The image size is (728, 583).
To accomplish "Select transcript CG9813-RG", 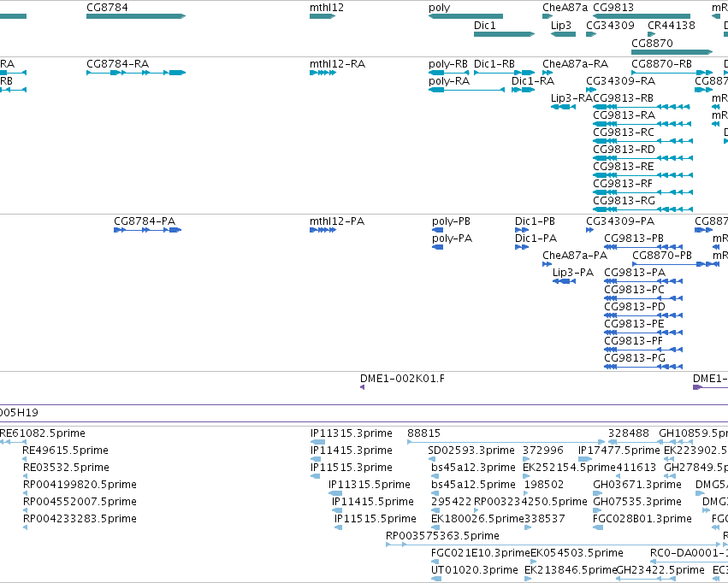I will coord(643,209).
